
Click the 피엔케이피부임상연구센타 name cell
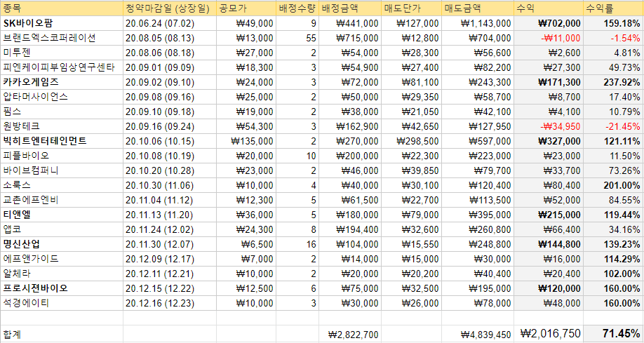tap(62, 67)
